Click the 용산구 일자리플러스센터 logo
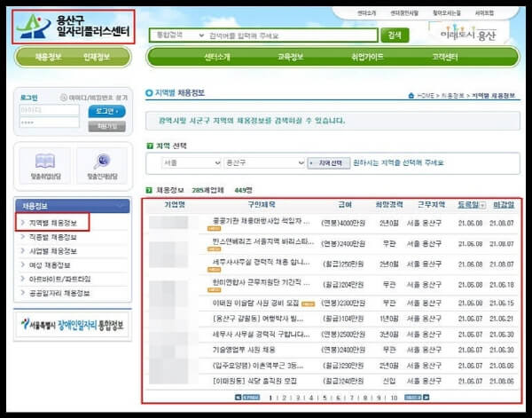The image size is (532, 418). (73, 27)
